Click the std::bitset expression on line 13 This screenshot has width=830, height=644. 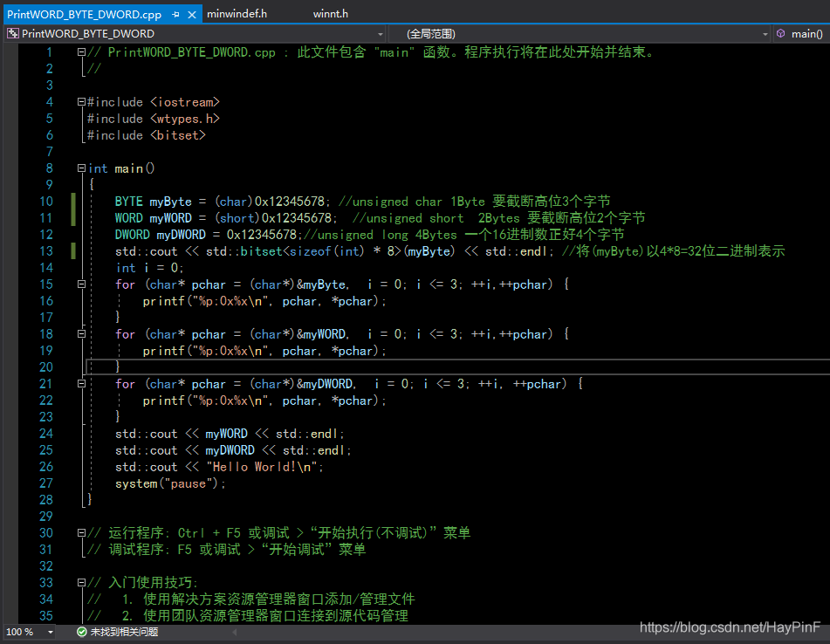(330, 251)
